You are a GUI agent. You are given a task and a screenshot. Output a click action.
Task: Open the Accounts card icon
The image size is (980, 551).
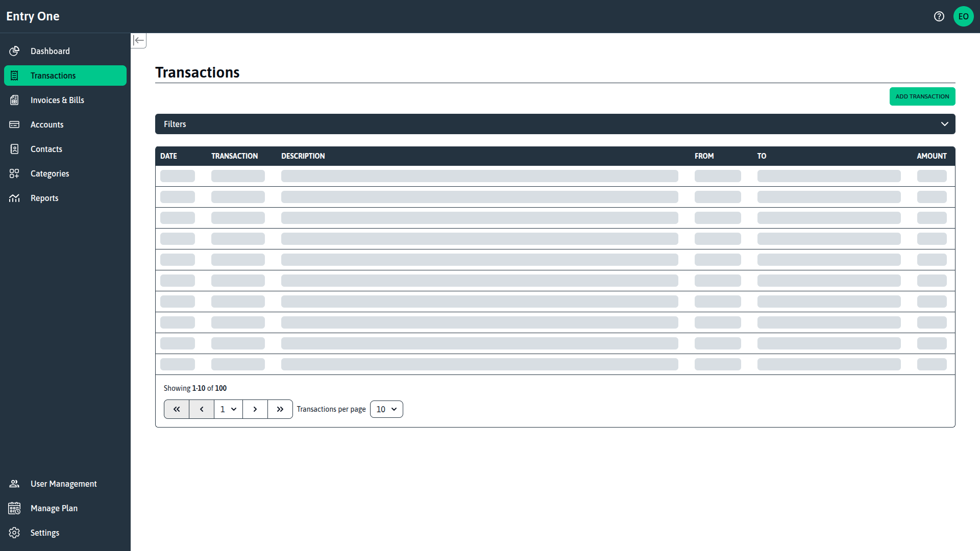coord(14,124)
